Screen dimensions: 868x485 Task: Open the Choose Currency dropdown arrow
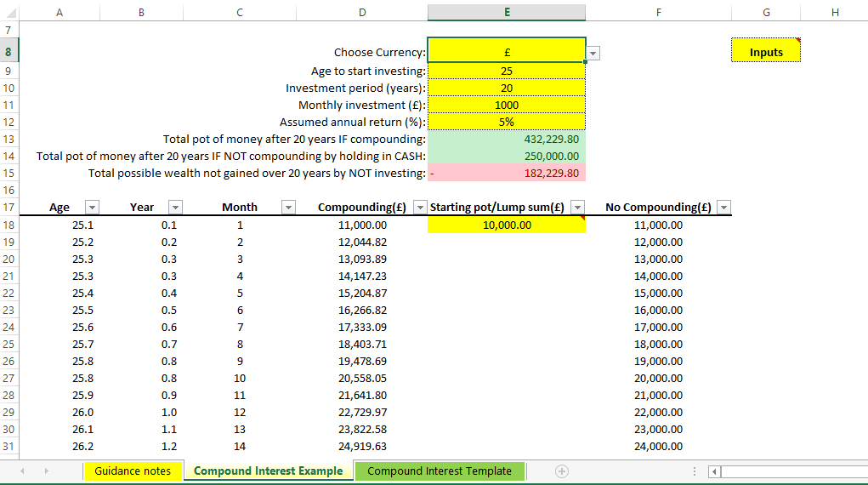(594, 53)
